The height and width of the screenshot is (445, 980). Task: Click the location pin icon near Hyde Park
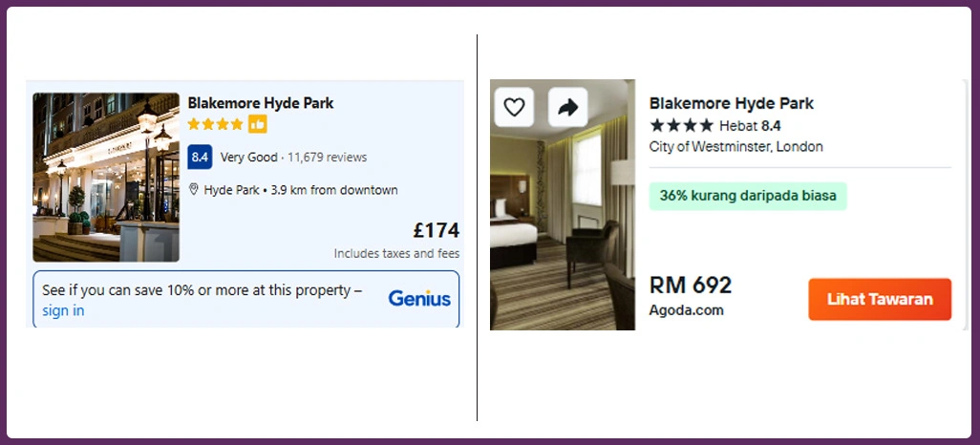(194, 190)
